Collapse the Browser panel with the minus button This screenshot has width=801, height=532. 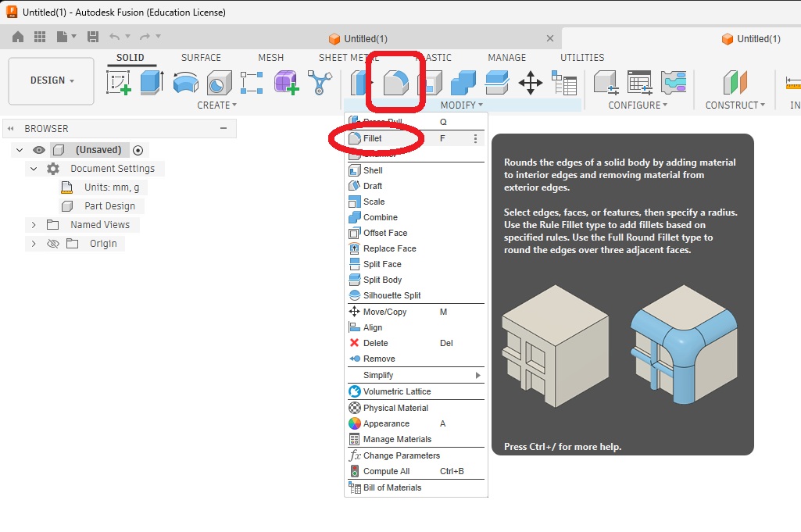click(x=223, y=128)
